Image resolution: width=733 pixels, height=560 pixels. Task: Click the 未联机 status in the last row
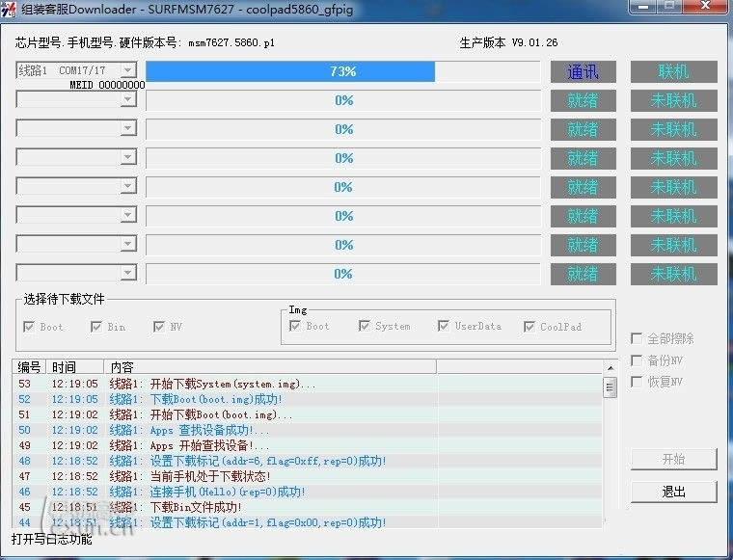pyautogui.click(x=673, y=274)
